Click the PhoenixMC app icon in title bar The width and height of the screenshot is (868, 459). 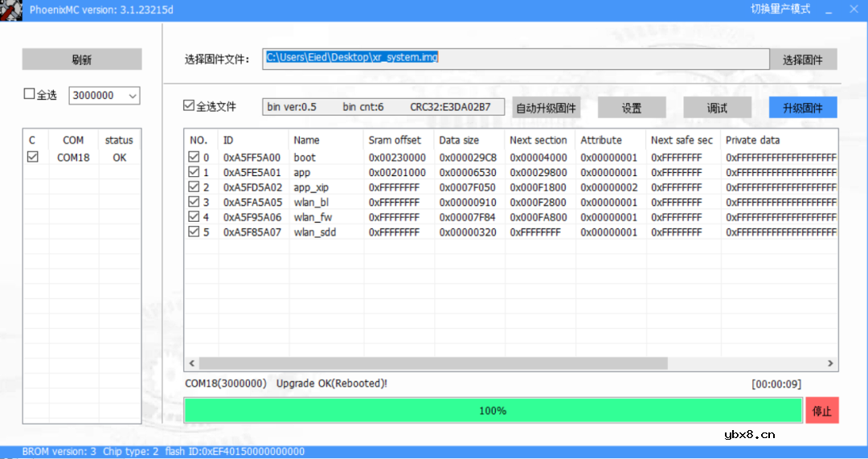click(11, 10)
